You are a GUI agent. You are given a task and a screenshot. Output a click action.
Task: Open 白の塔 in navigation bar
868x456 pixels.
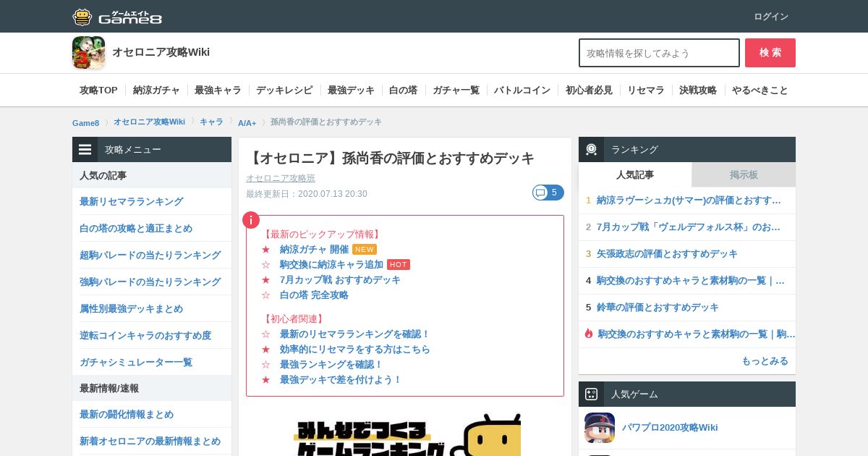(403, 90)
